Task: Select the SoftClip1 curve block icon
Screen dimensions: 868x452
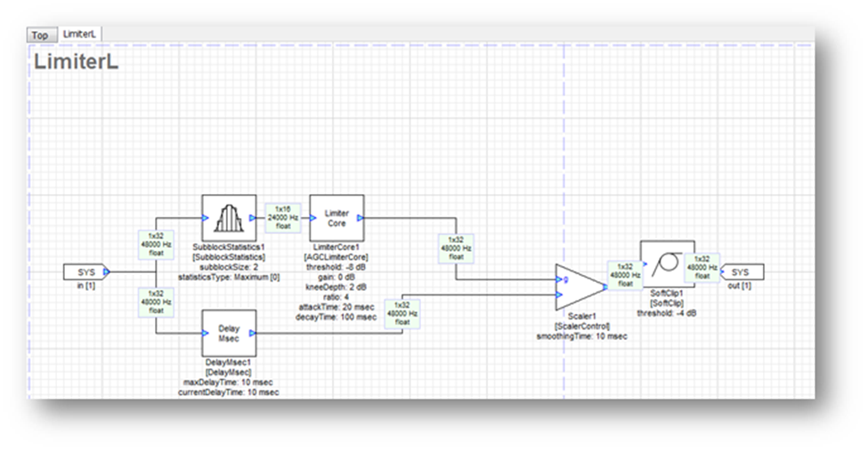Action: [x=666, y=263]
